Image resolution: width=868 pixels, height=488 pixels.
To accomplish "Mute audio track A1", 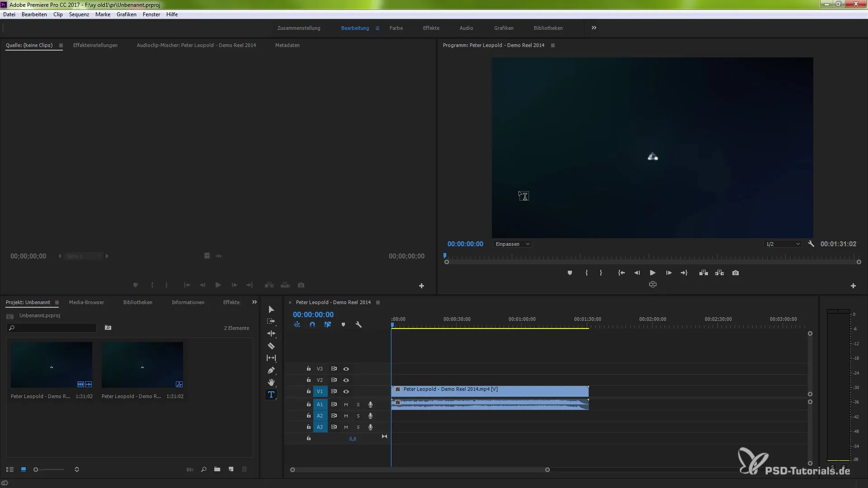I will tap(346, 405).
